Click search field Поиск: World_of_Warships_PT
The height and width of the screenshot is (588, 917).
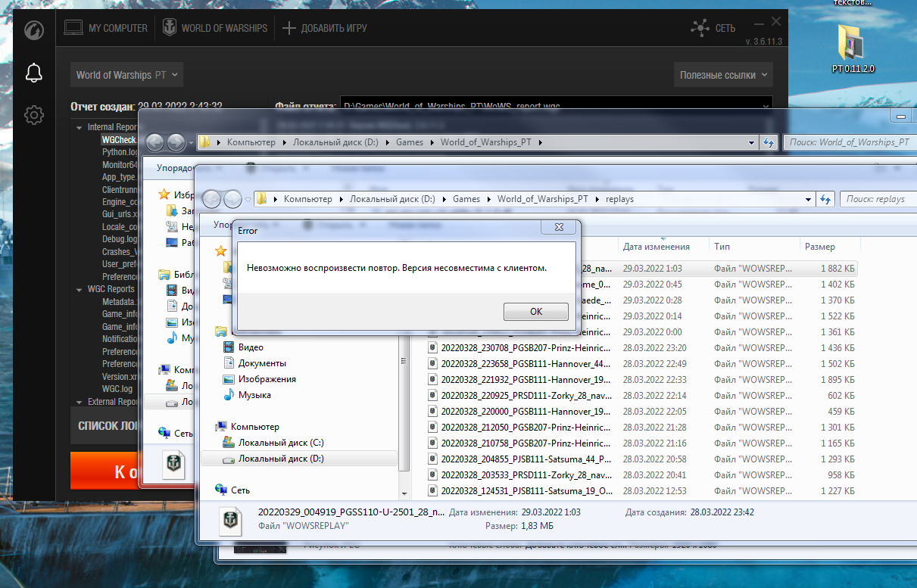(x=850, y=142)
